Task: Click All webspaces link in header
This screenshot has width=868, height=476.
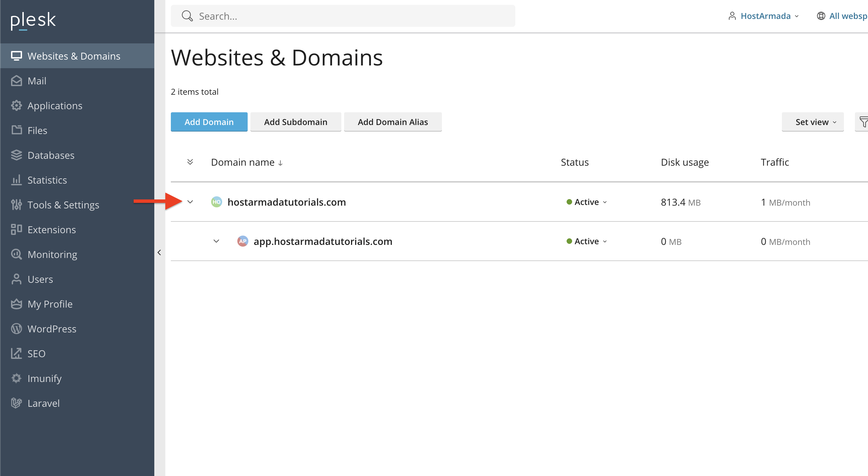Action: click(x=843, y=16)
